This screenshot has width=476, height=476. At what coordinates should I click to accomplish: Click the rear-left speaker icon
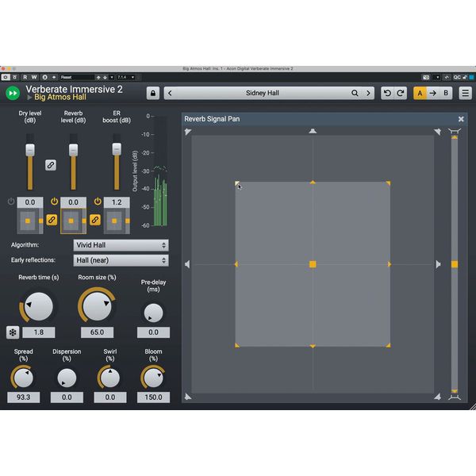[188, 397]
